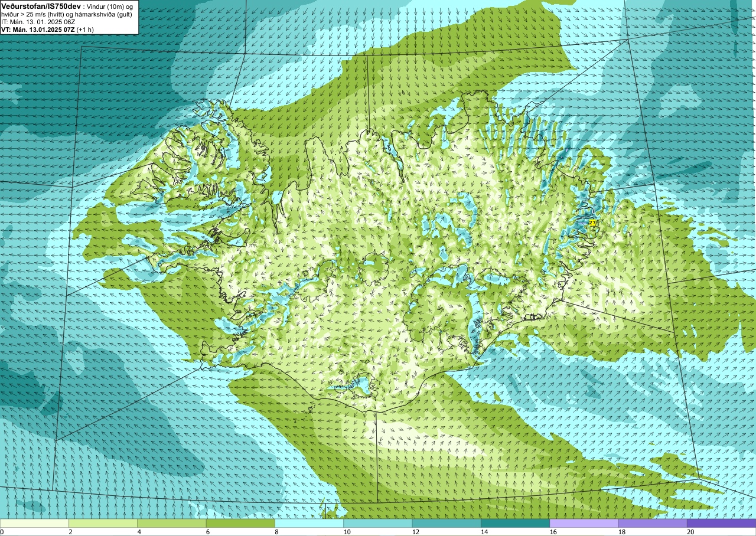Click the scale label '6'
Viewport: 756px width, 536px height.
[x=207, y=532]
